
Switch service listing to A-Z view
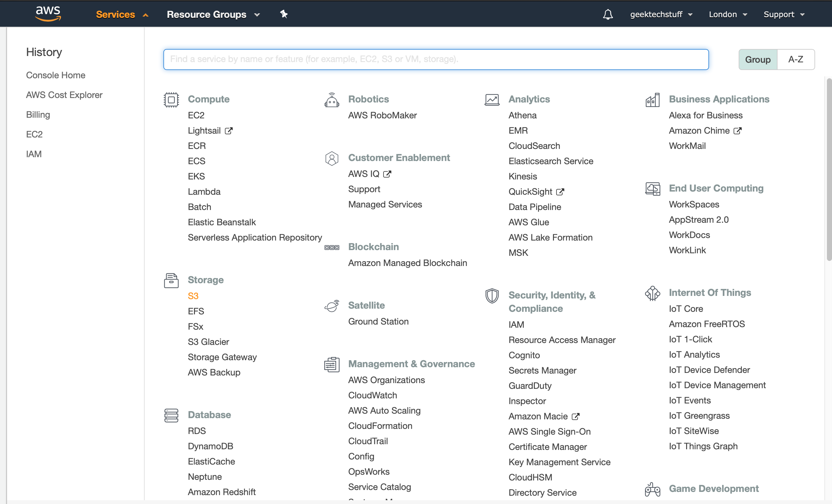(x=796, y=59)
